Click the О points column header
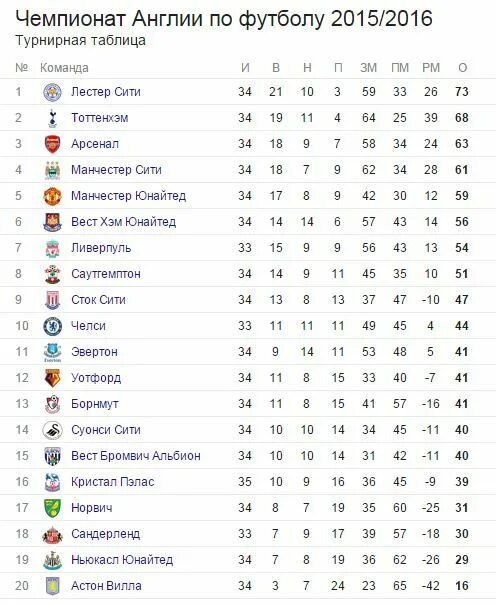496x604 pixels. pos(462,68)
